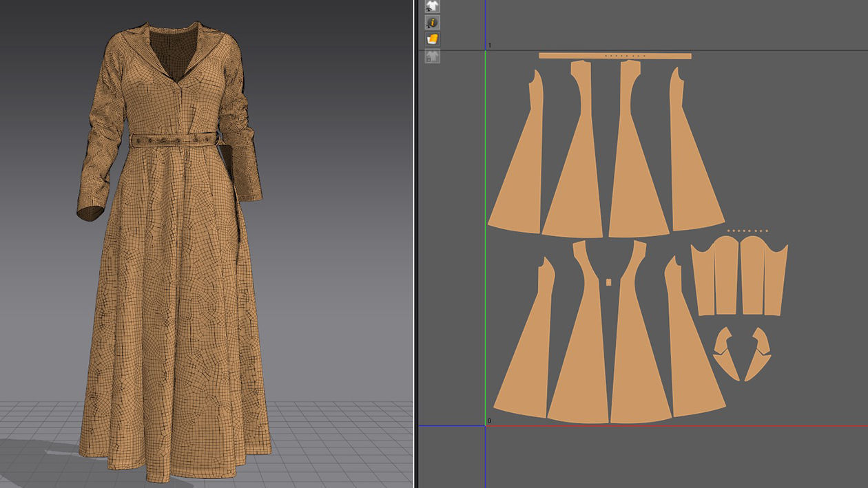Select the tiny rectangular placket pattern piece
This screenshot has height=488, width=868.
click(x=609, y=282)
